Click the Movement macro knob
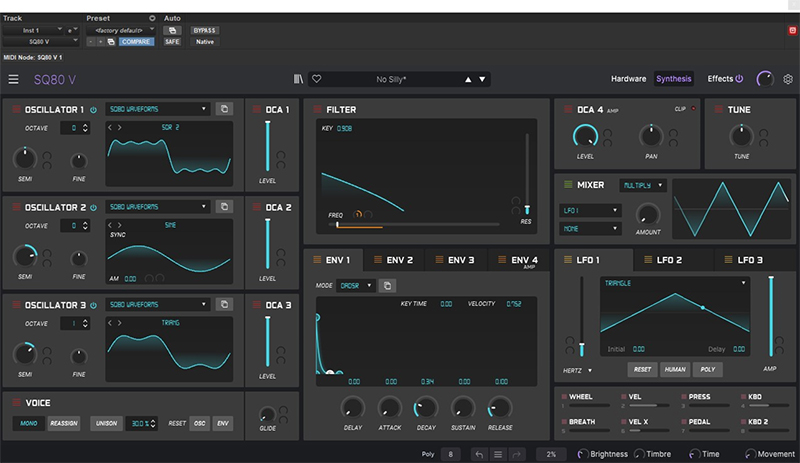The width and height of the screenshot is (800, 463). [x=750, y=454]
